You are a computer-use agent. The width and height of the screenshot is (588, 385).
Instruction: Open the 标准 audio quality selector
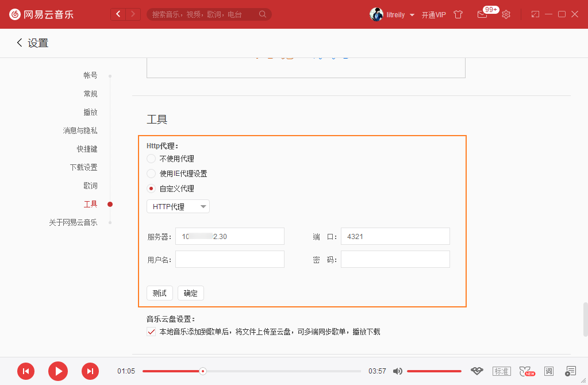coord(501,371)
